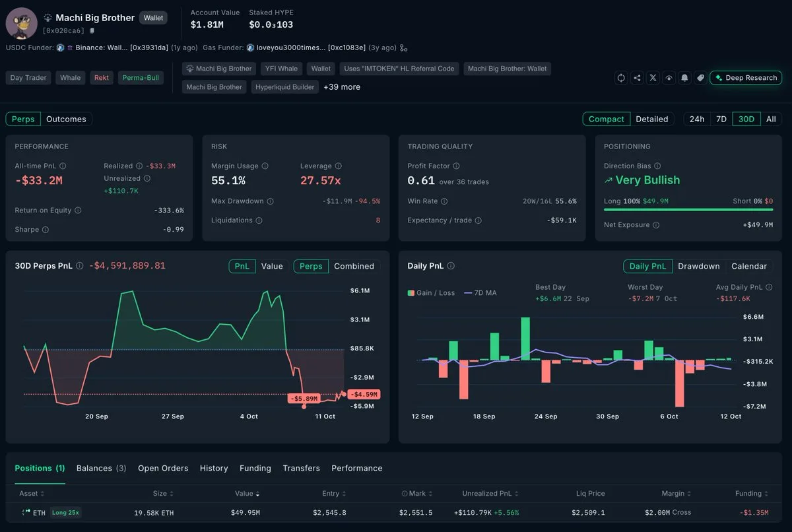Open the Transfers tab
This screenshot has width=792, height=532.
pyautogui.click(x=301, y=469)
